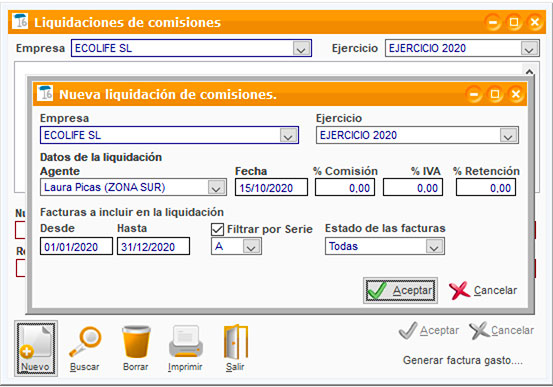Maximize the Nueva liquidación de comisiones dialog
The height and width of the screenshot is (387, 553).
495,94
